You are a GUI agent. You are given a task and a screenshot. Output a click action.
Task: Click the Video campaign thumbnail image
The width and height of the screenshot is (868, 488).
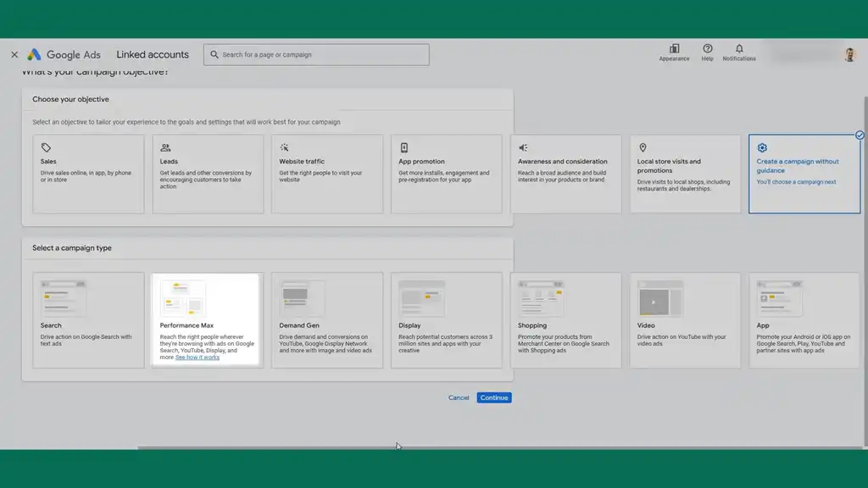pos(659,298)
